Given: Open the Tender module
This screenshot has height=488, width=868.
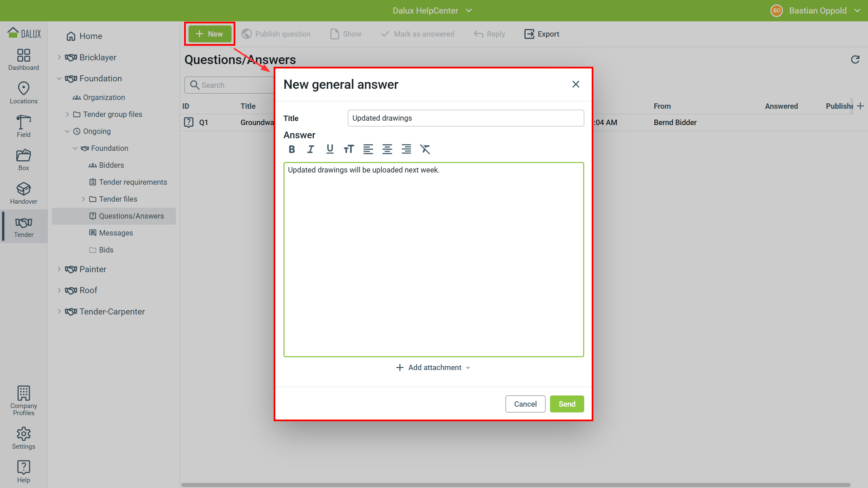Looking at the screenshot, I should click(24, 227).
